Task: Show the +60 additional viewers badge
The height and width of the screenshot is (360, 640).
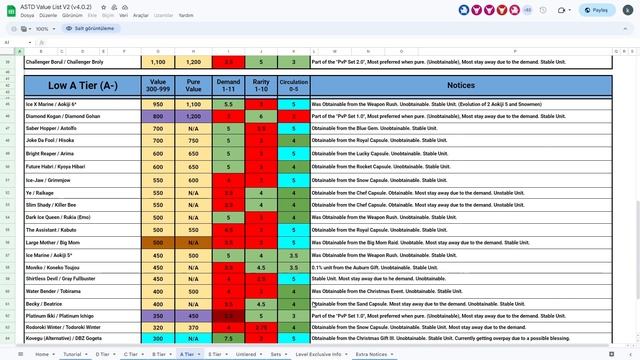Action: [527, 10]
